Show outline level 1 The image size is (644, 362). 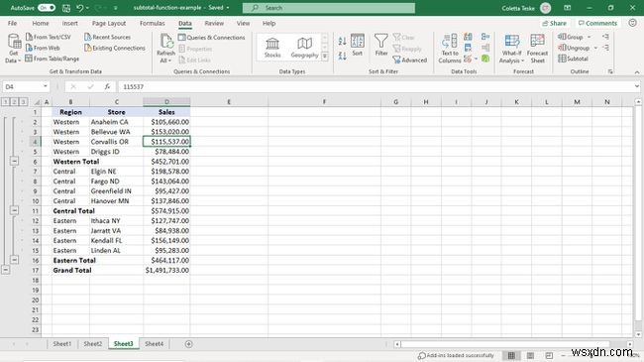(5, 101)
